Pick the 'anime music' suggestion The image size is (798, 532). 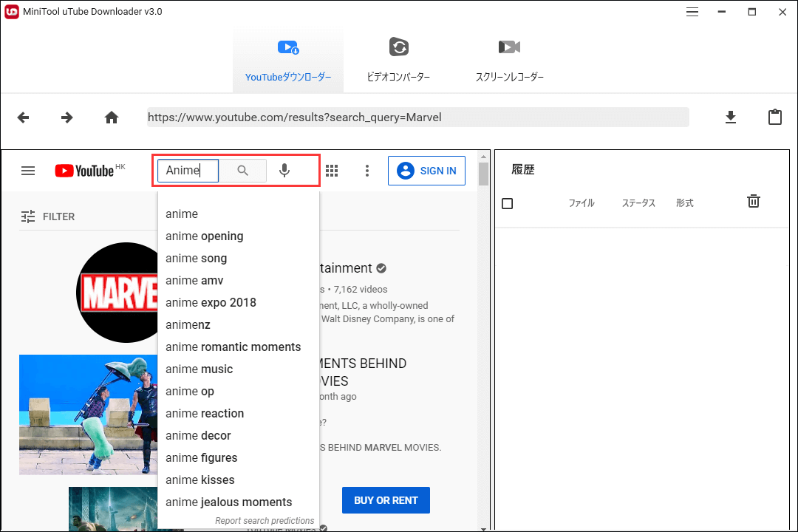coord(238,369)
